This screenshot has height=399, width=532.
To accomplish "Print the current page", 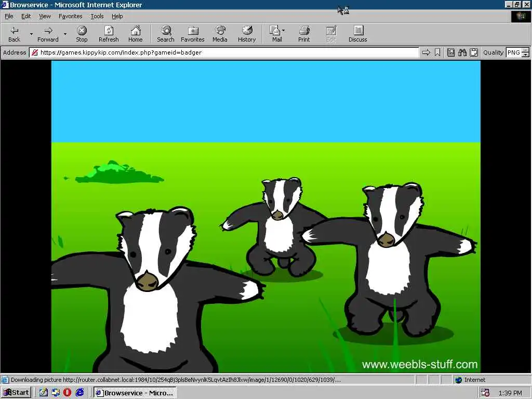I will (304, 34).
